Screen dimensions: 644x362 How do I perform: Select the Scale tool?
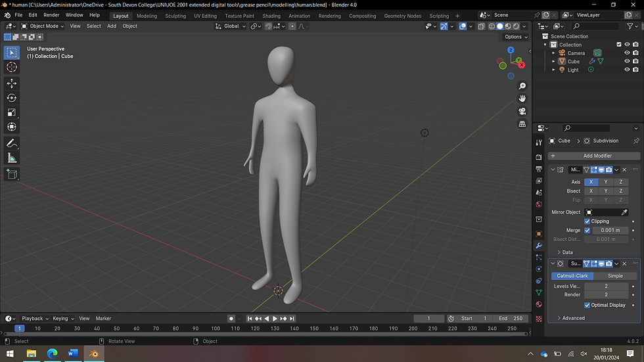coord(12,112)
